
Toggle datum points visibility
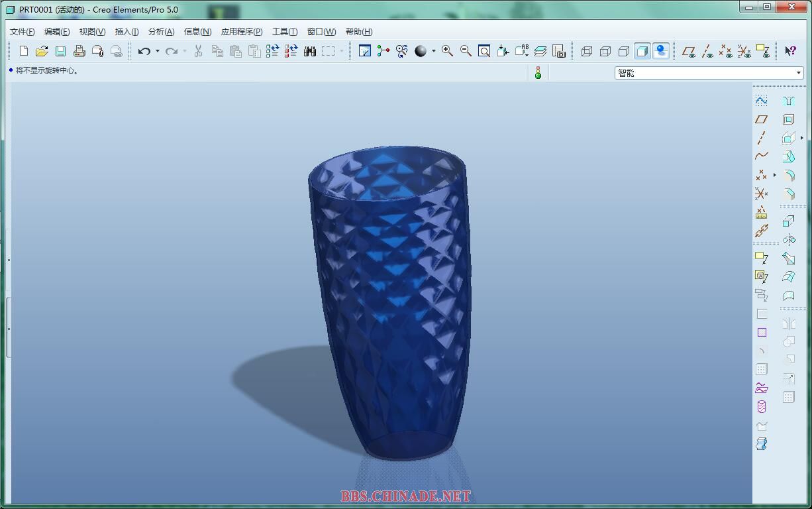click(726, 51)
